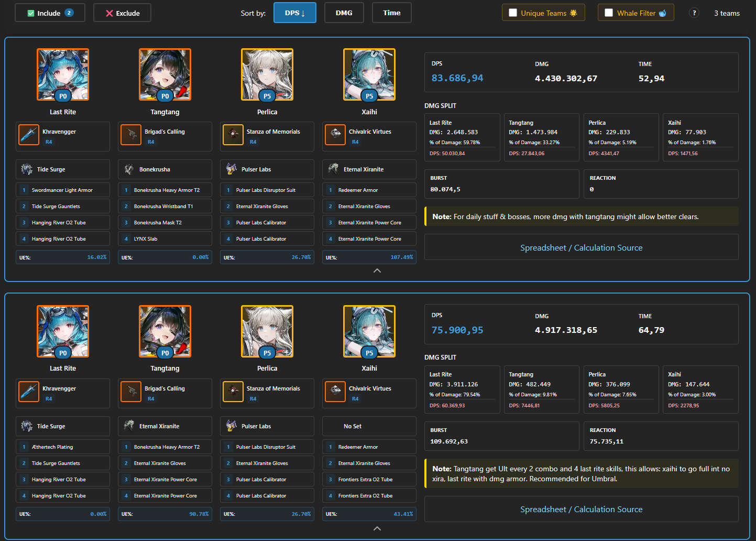The height and width of the screenshot is (541, 756).
Task: Open second team's Spreadsheet / Calculation Source link
Action: point(582,509)
